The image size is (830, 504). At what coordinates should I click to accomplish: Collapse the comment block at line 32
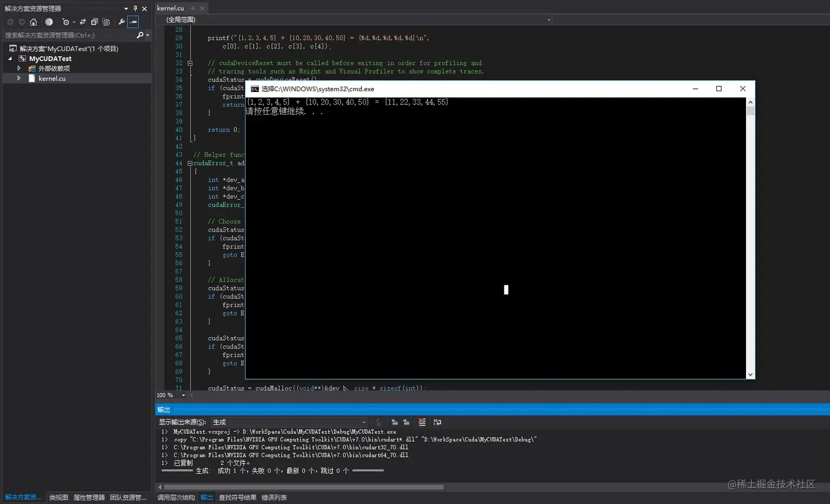(x=190, y=63)
